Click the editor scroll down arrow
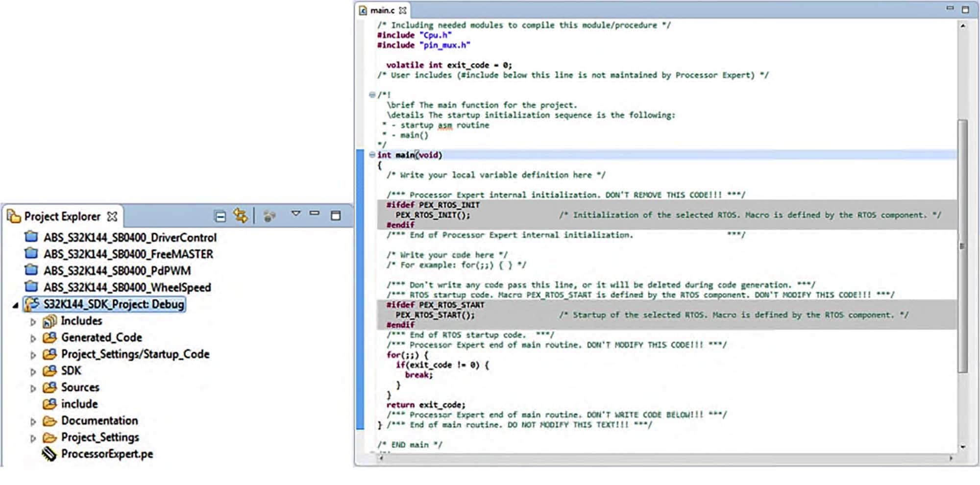The image size is (980, 485). pyautogui.click(x=963, y=447)
